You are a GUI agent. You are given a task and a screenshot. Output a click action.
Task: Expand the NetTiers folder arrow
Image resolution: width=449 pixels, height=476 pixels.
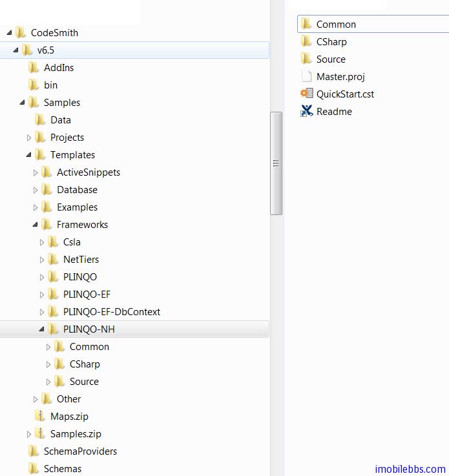42,260
